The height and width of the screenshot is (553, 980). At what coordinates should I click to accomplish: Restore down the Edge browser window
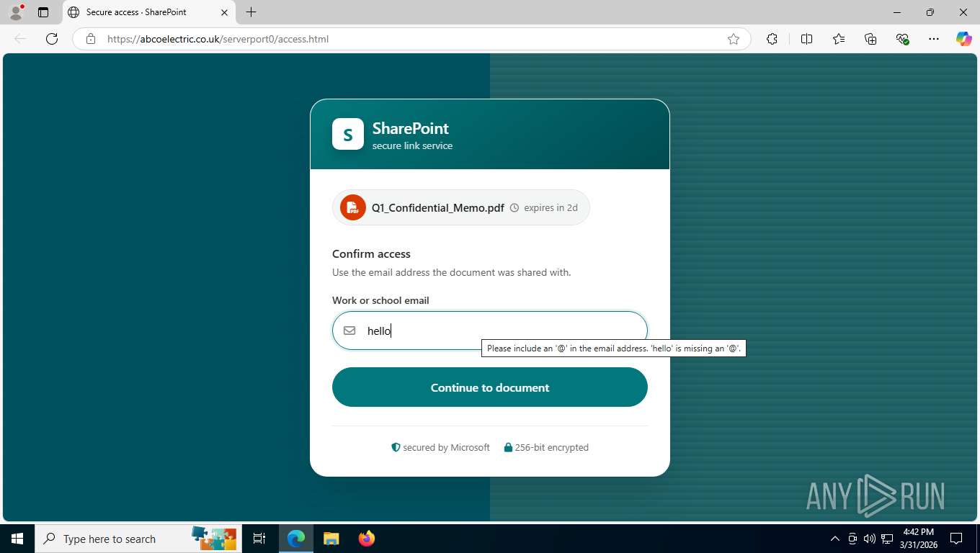(930, 12)
